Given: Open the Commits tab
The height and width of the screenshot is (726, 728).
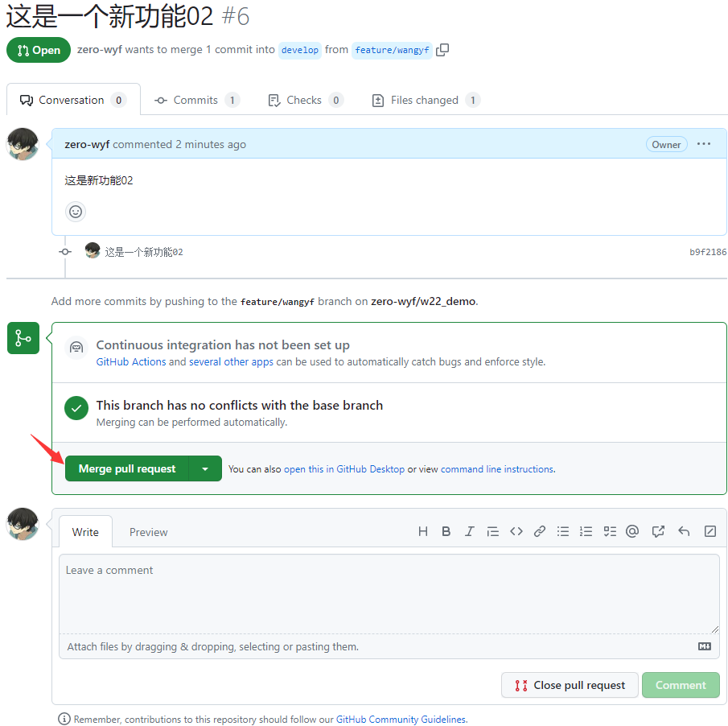Looking at the screenshot, I should 195,99.
